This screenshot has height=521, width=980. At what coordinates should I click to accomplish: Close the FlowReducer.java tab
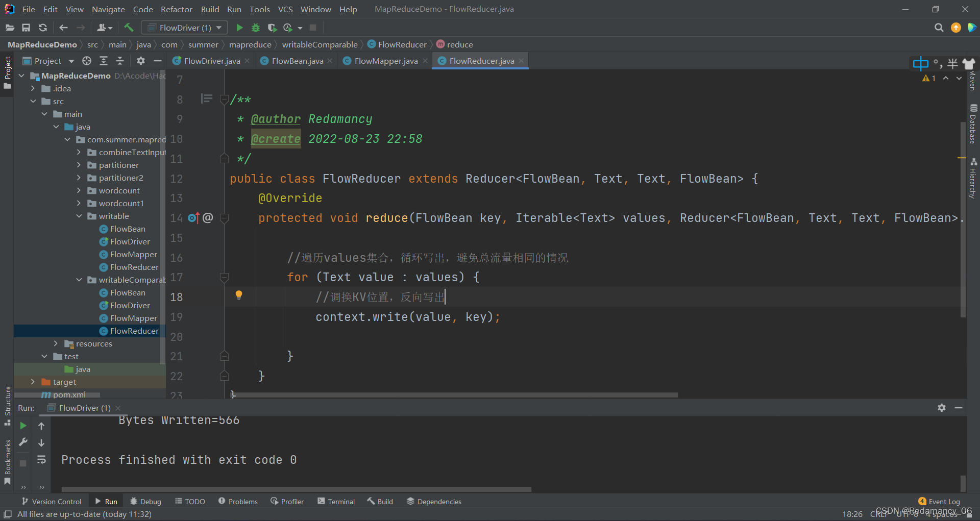(521, 61)
